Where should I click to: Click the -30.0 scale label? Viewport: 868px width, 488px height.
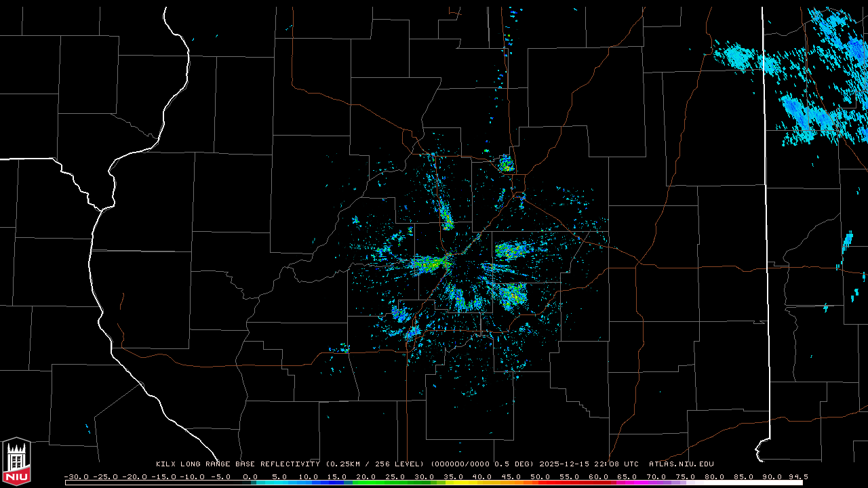[77, 476]
